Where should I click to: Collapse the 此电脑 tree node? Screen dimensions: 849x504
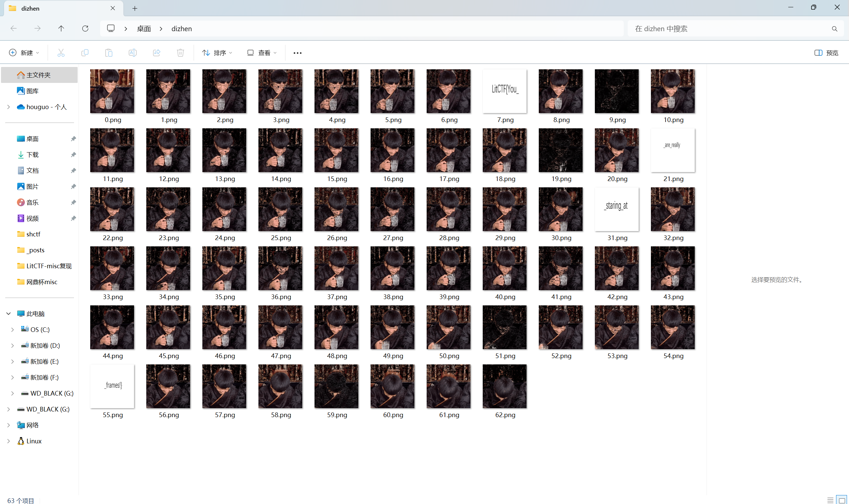9,313
